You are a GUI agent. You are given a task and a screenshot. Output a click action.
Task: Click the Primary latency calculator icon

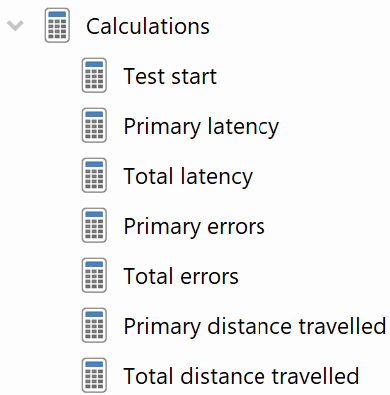(x=94, y=125)
